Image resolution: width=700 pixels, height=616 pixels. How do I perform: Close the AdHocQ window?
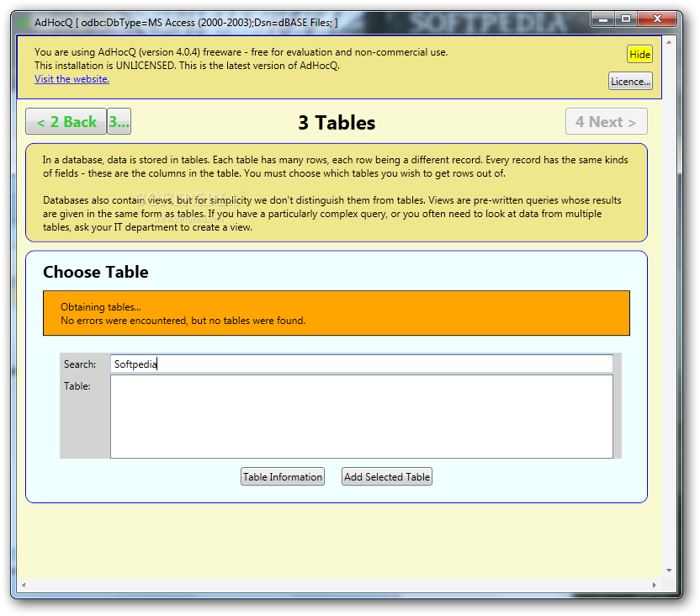pos(657,19)
